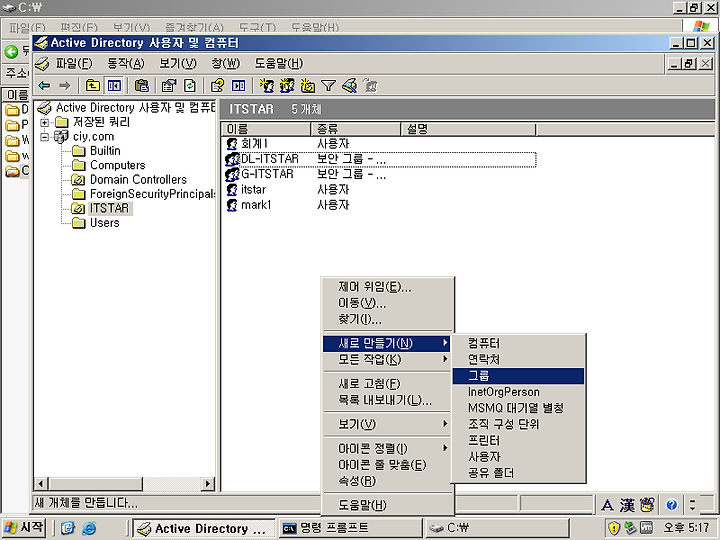The height and width of the screenshot is (540, 720).
Task: Sort list by the 이름 column header
Action: coord(266,129)
